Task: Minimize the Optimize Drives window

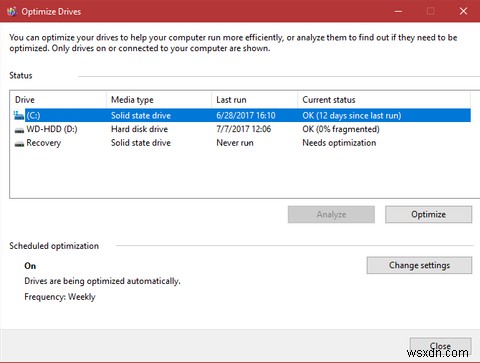Action: point(398,11)
